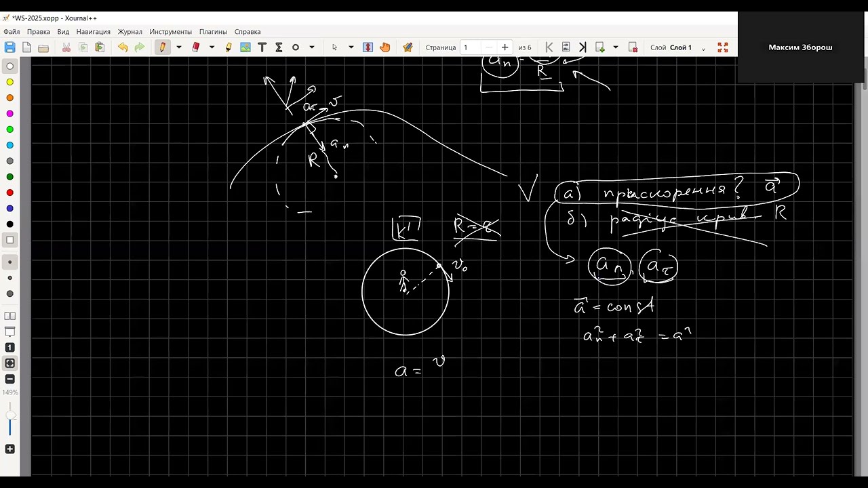Screen dimensions: 868x488
Task: Pick the dark green color swatch
Action: (9, 177)
